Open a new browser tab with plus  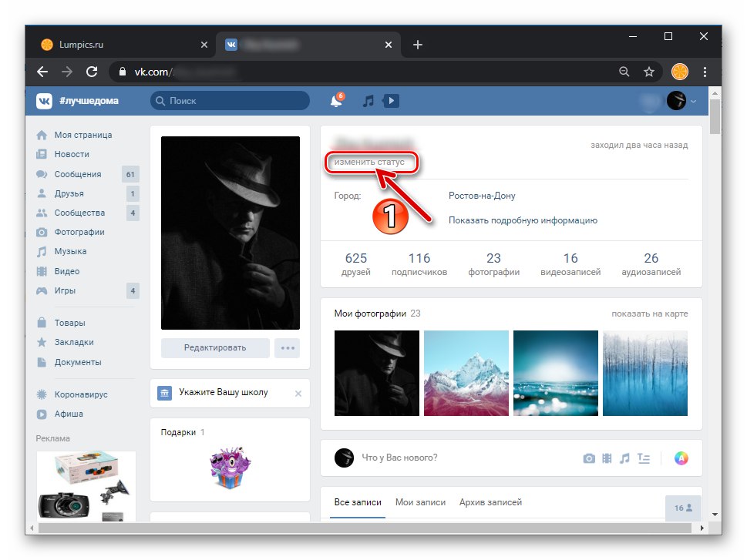pos(418,45)
